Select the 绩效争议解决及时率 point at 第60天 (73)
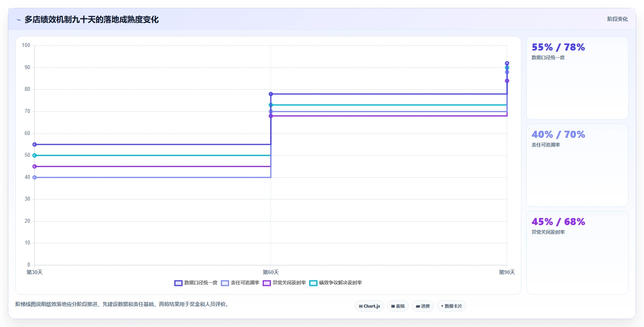The width and height of the screenshot is (644, 327). tap(271, 105)
